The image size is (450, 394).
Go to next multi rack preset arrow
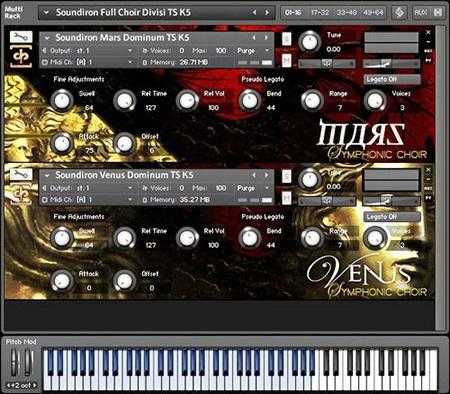pos(267,12)
